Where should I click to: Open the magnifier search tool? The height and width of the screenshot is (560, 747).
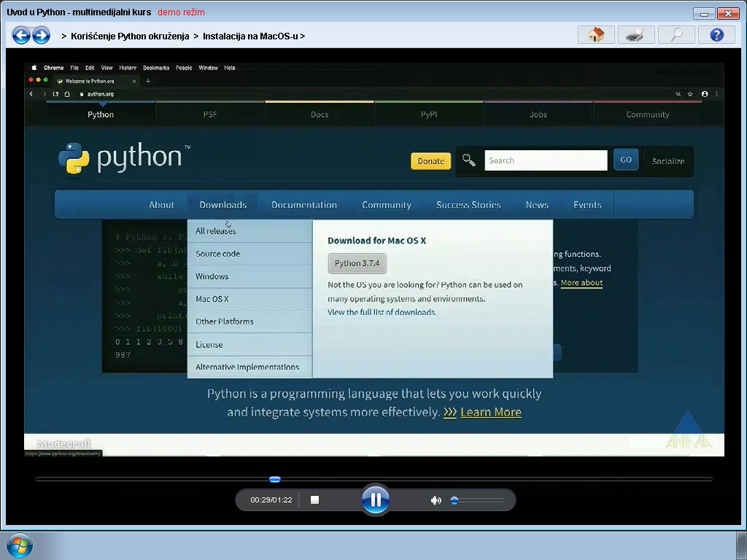pos(676,35)
